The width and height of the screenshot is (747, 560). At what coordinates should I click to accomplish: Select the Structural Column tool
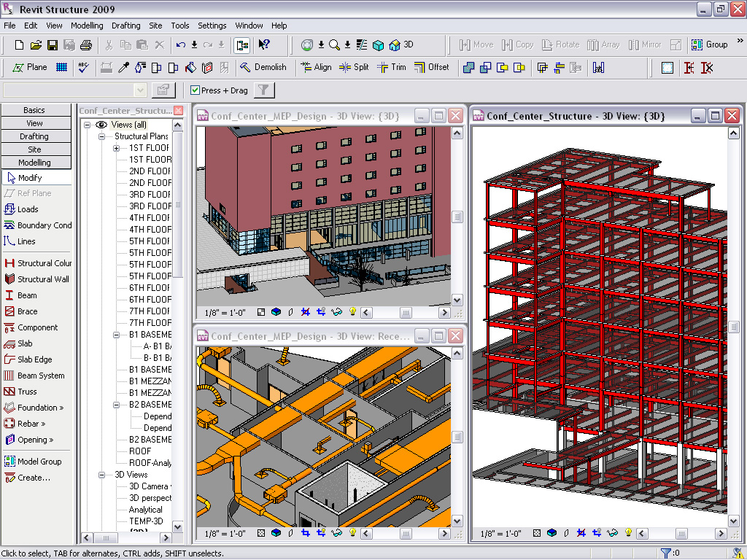click(38, 263)
